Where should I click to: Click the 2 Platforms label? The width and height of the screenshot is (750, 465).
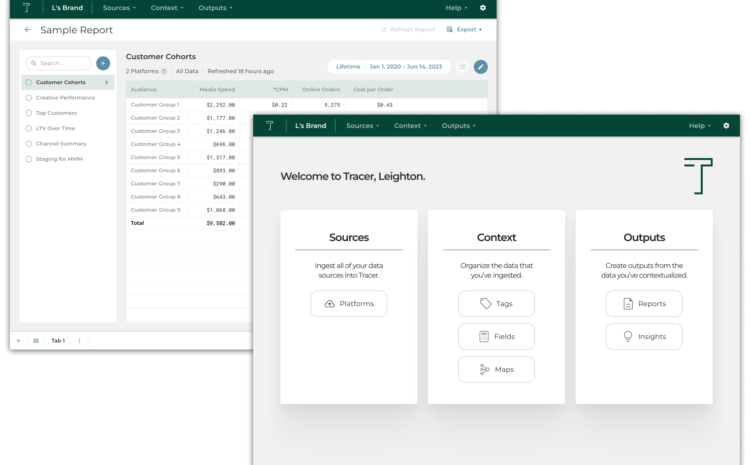point(142,71)
